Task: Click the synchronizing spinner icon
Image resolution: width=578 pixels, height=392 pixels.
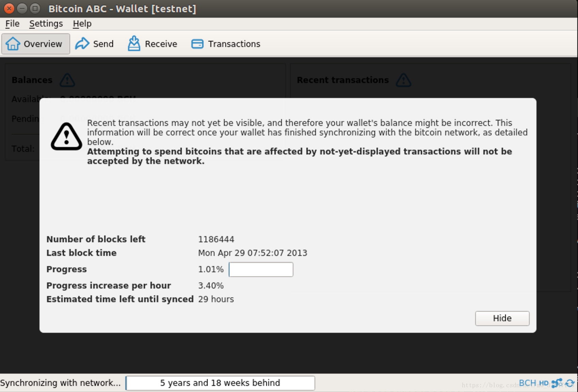Action: tap(569, 383)
